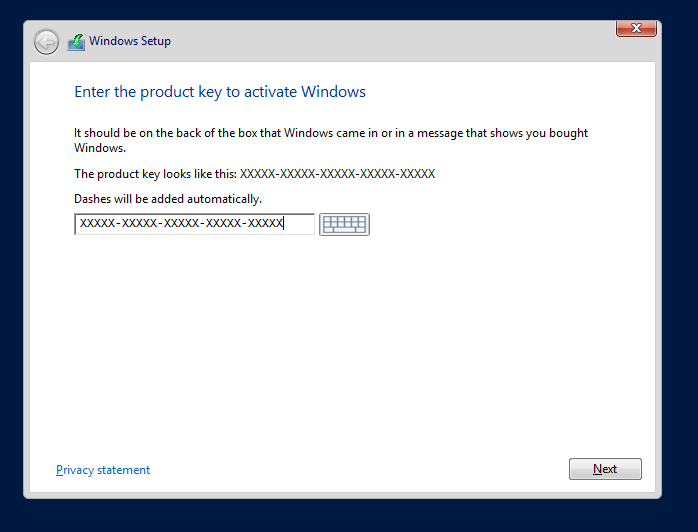The height and width of the screenshot is (532, 698).
Task: Open the Privacy statement link
Action: click(103, 470)
